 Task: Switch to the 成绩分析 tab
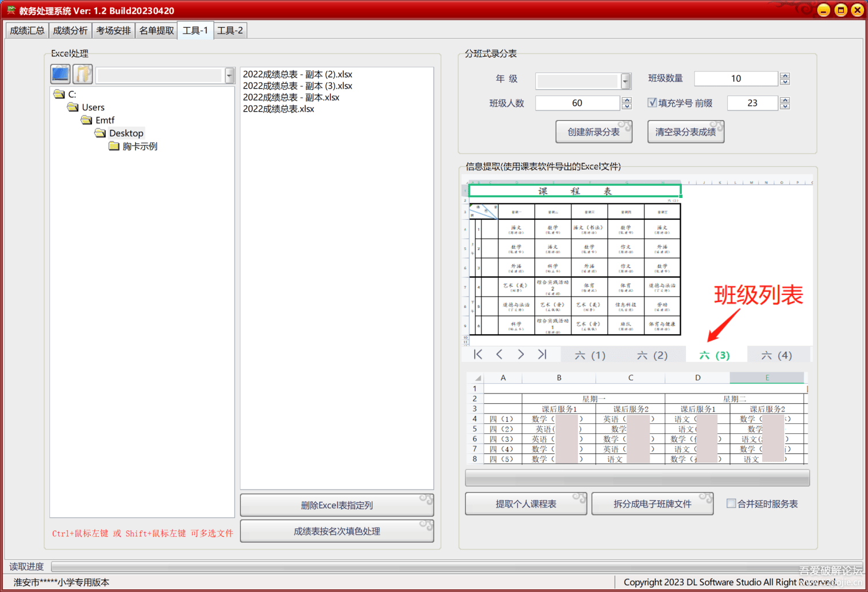click(x=70, y=30)
